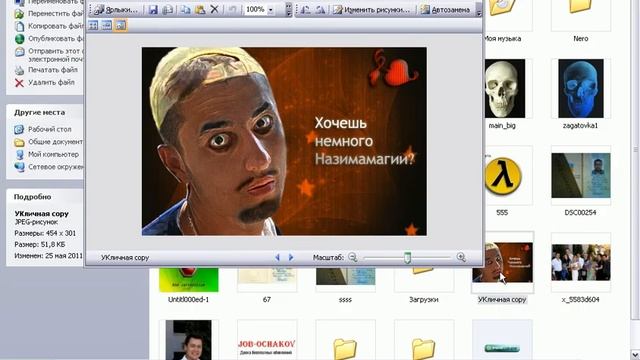Switch to thumbnail view mode

pos(93,25)
